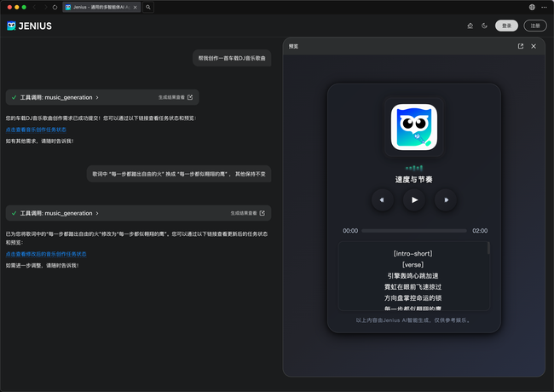This screenshot has width=554, height=392.
Task: Click lyric line 霓虹在眼前飞速掠过
Action: [413, 287]
